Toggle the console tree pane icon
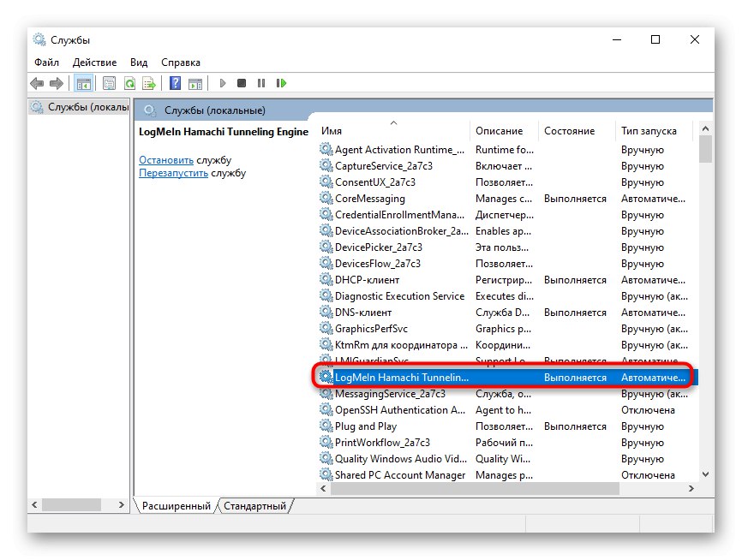Image resolution: width=742 pixels, height=560 pixels. pyautogui.click(x=84, y=83)
